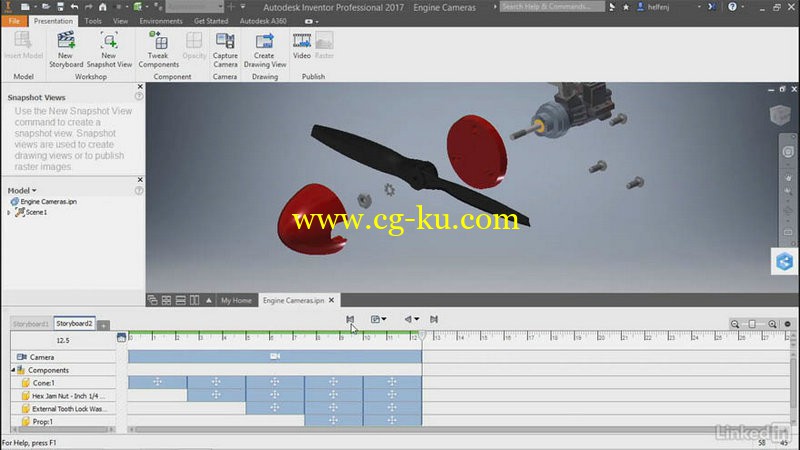Viewport: 800px width, 450px height.
Task: Click the full navigation wheel icon
Action: (x=788, y=152)
